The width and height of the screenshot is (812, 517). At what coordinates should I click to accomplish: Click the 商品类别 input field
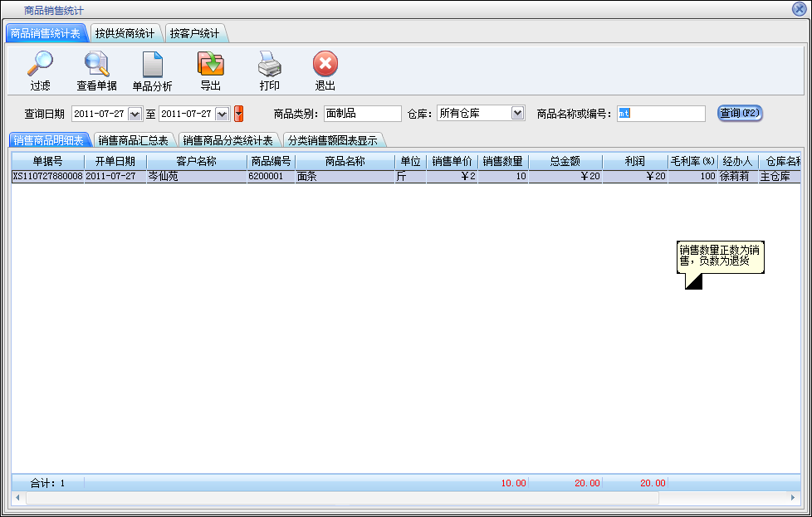click(x=362, y=114)
